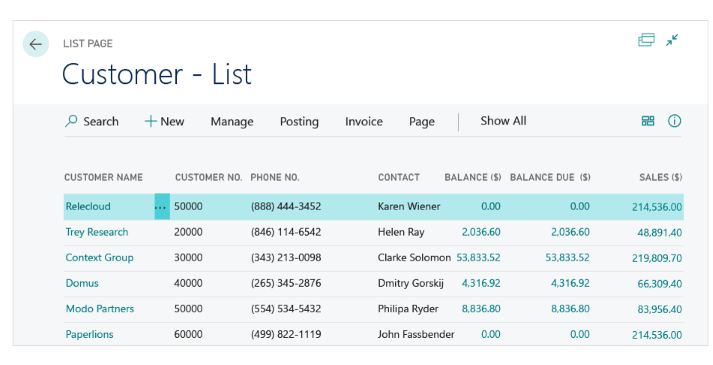Open Modo Partners sales 83,956.40 link
Screen dimensions: 713x365
(659, 309)
